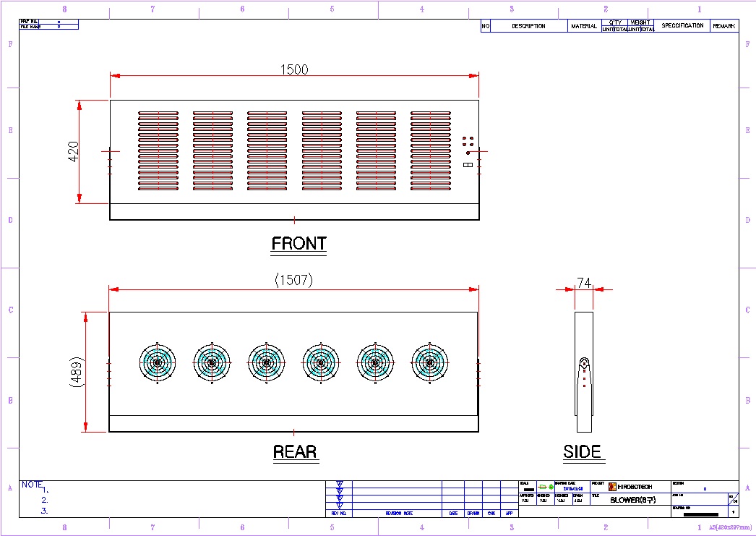Click the DESCRIPTION column header
Screen dimensions: 756x536
pos(528,26)
